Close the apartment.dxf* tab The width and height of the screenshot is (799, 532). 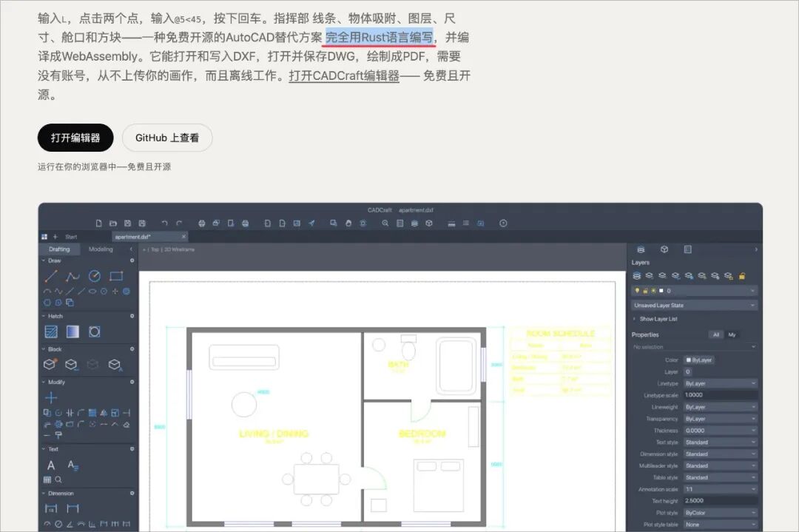(184, 237)
